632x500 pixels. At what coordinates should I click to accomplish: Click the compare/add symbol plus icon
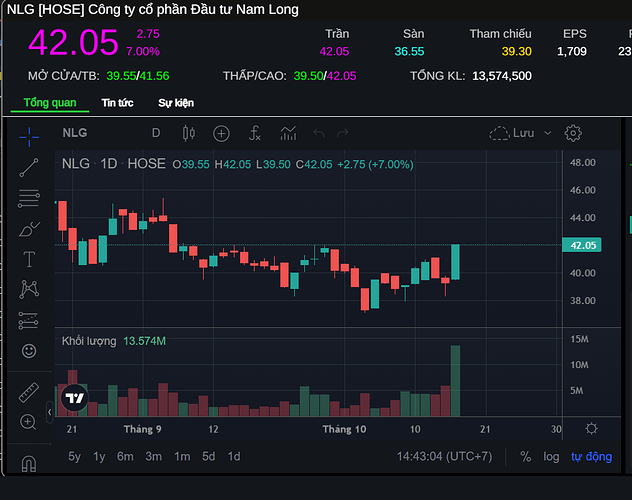point(221,133)
